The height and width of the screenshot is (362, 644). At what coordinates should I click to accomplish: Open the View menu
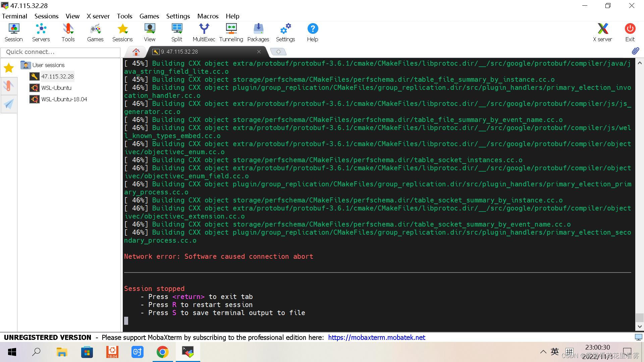tap(72, 16)
